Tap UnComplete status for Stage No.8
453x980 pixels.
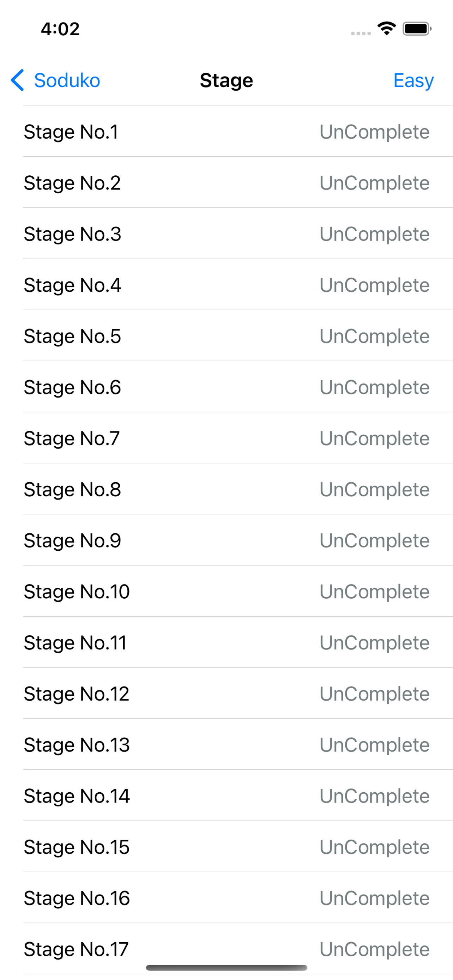pyautogui.click(x=374, y=489)
